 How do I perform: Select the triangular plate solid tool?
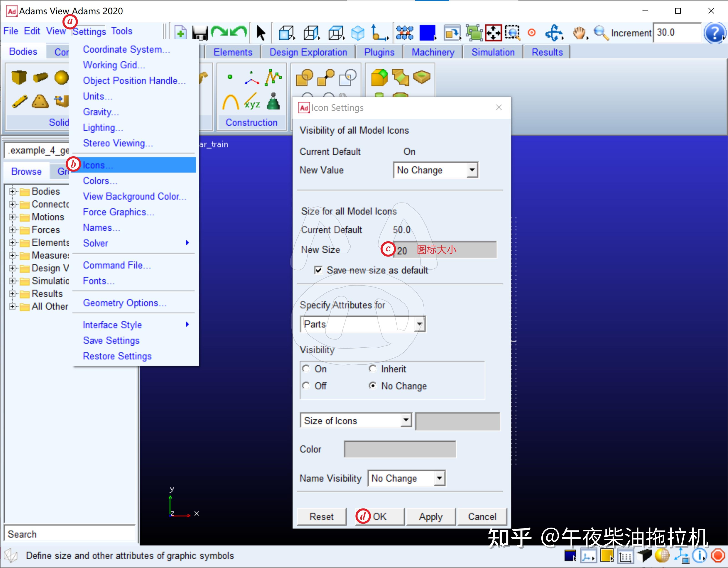point(40,102)
